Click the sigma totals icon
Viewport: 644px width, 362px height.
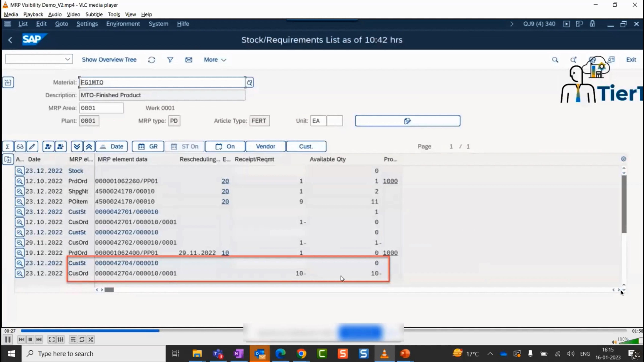[x=8, y=146]
